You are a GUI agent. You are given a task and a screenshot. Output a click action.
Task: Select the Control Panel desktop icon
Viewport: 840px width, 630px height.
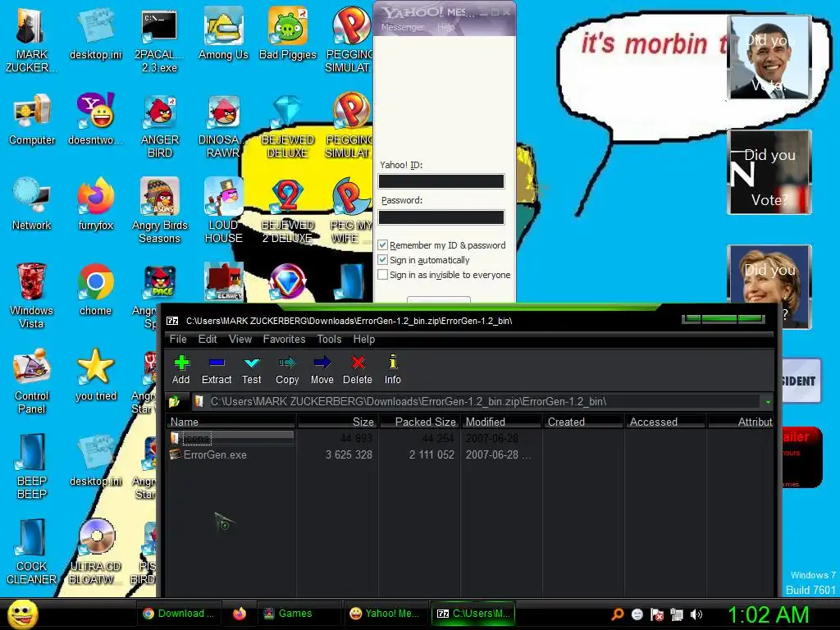31,381
